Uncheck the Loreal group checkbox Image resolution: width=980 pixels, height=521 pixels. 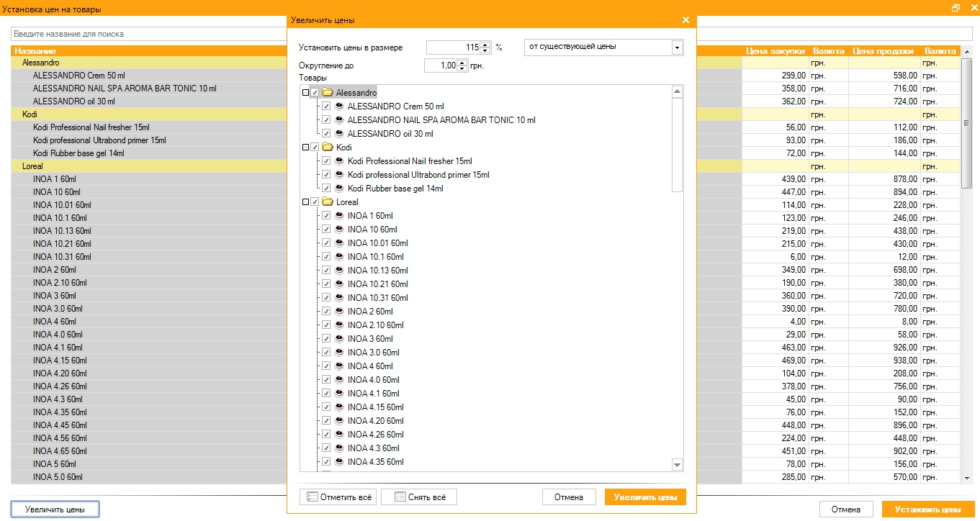point(315,202)
